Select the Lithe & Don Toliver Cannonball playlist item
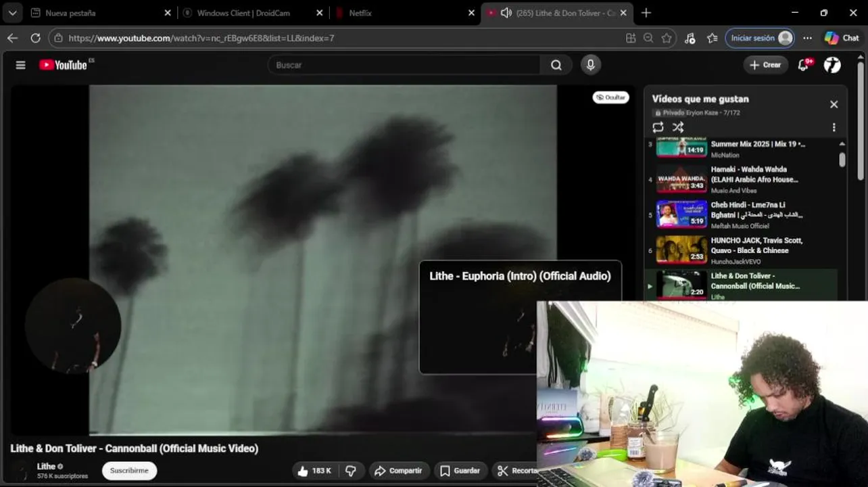The image size is (868, 487). (x=742, y=285)
